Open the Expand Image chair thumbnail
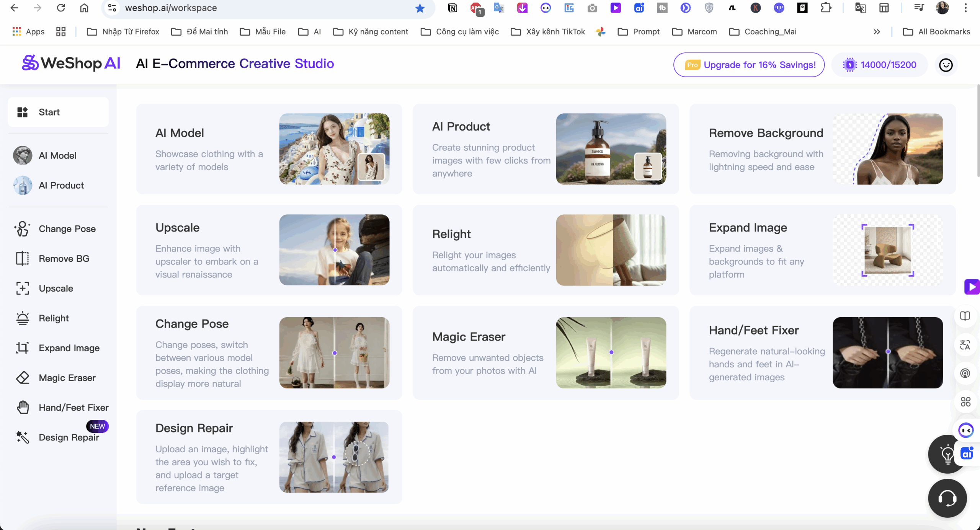Image resolution: width=980 pixels, height=530 pixels. click(x=888, y=250)
